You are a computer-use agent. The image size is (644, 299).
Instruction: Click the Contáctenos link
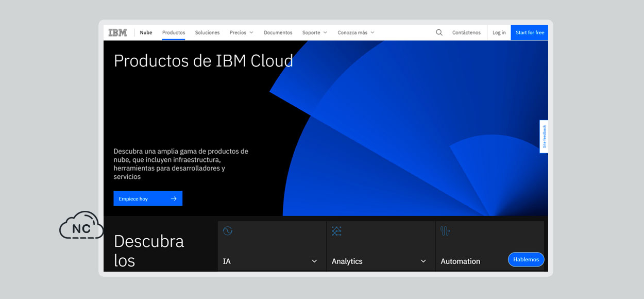(466, 32)
